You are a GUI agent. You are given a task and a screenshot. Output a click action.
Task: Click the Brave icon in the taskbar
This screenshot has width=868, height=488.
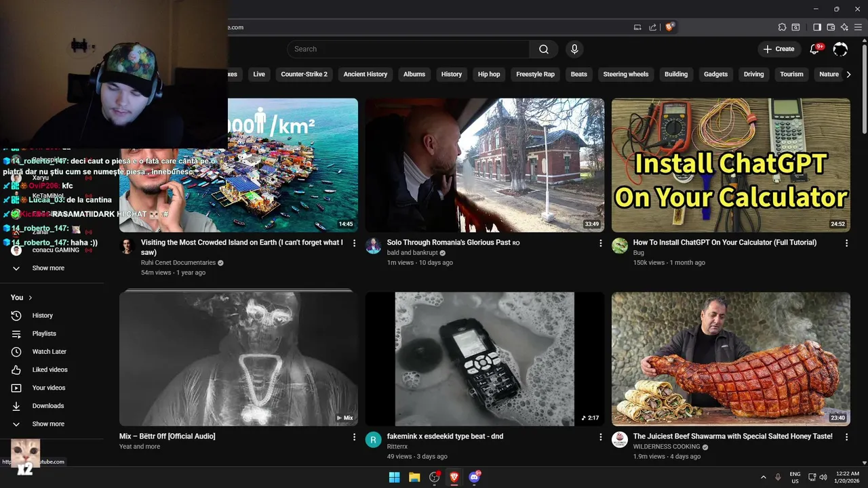[x=454, y=477]
